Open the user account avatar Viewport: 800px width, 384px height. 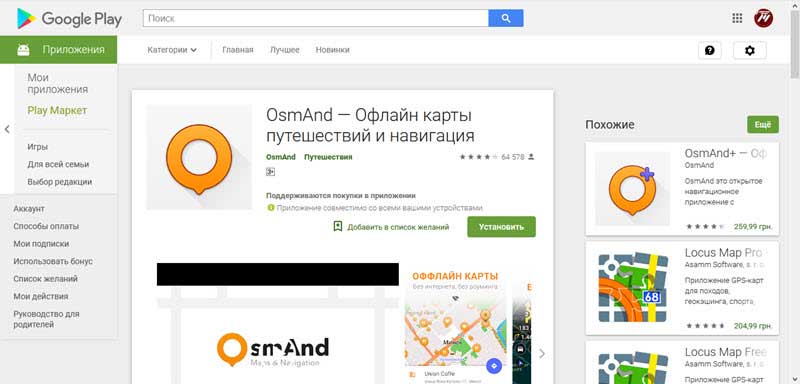click(763, 18)
